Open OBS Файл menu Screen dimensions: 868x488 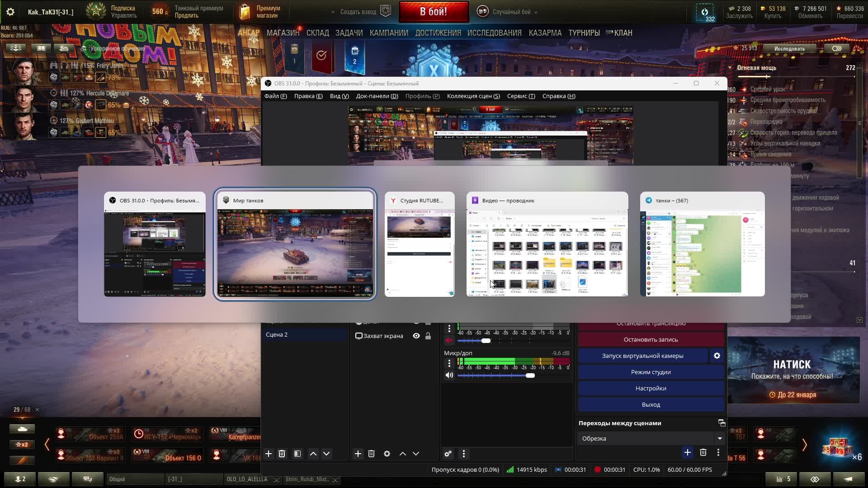tap(276, 96)
